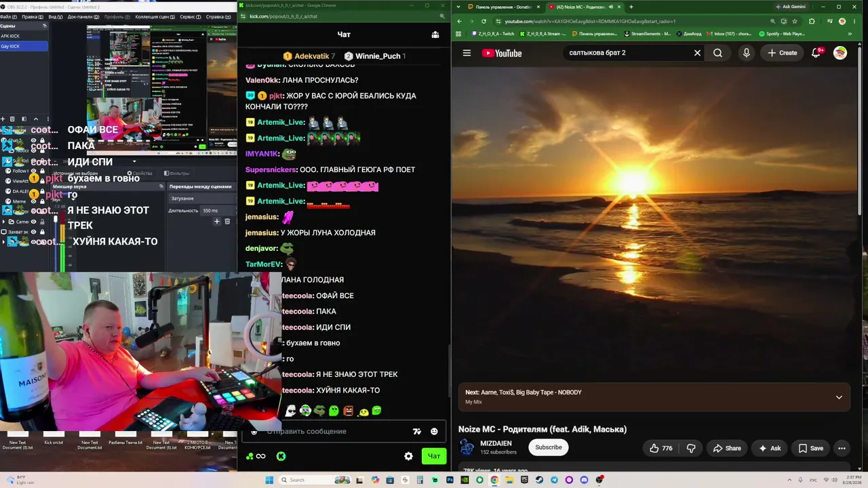This screenshot has width=868, height=488.
Task: Switch to the Панель управления Chrome tab
Action: pyautogui.click(x=505, y=7)
